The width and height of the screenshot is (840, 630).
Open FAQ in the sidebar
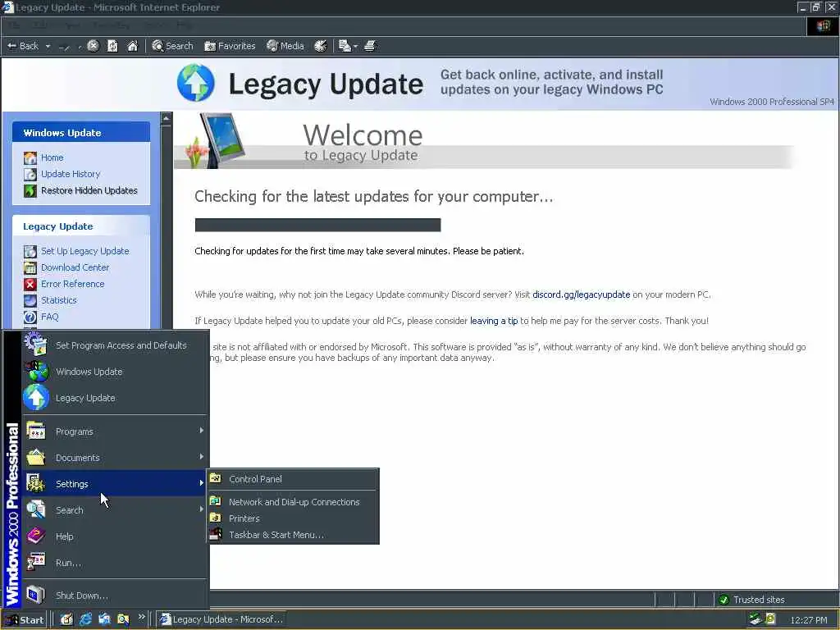click(49, 317)
